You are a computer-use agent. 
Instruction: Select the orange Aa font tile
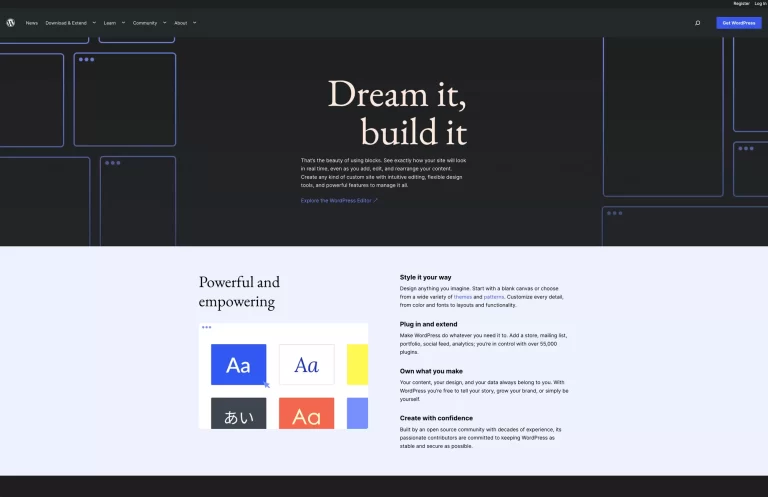coord(307,413)
